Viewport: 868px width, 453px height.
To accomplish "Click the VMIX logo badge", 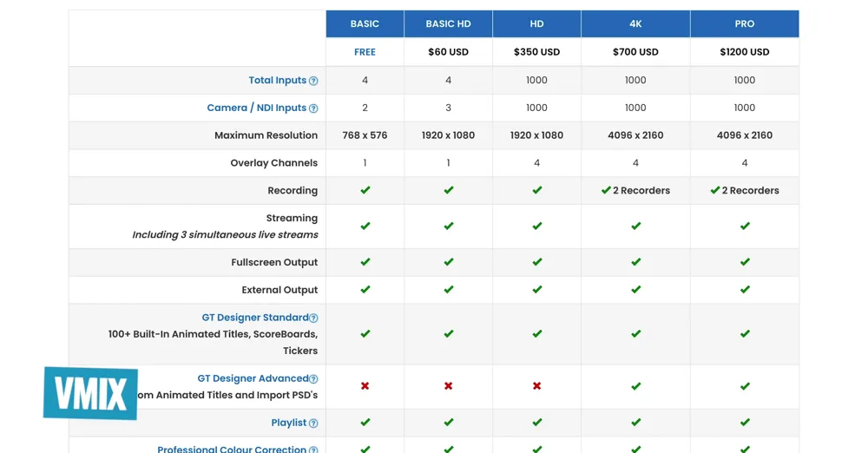I will pyautogui.click(x=91, y=393).
